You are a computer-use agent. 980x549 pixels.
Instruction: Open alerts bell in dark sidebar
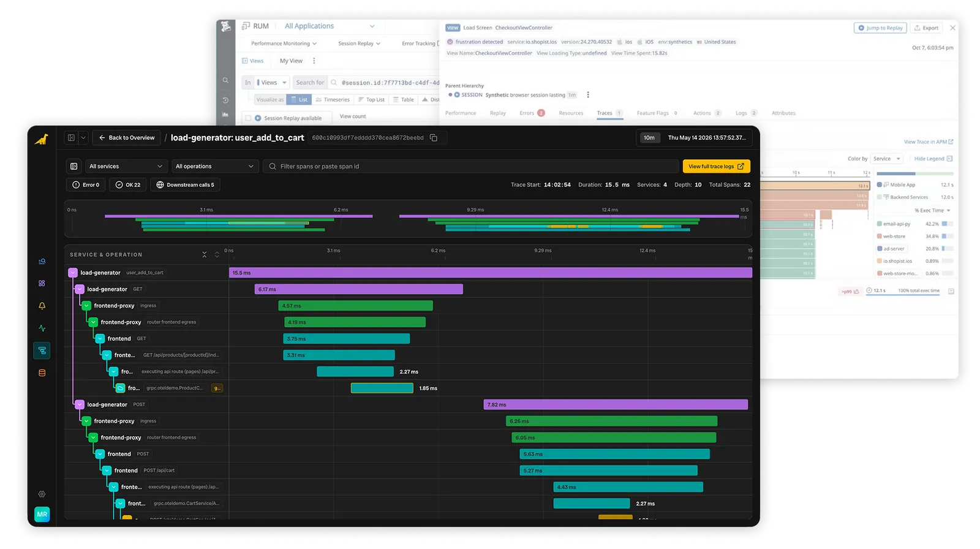pyautogui.click(x=42, y=306)
